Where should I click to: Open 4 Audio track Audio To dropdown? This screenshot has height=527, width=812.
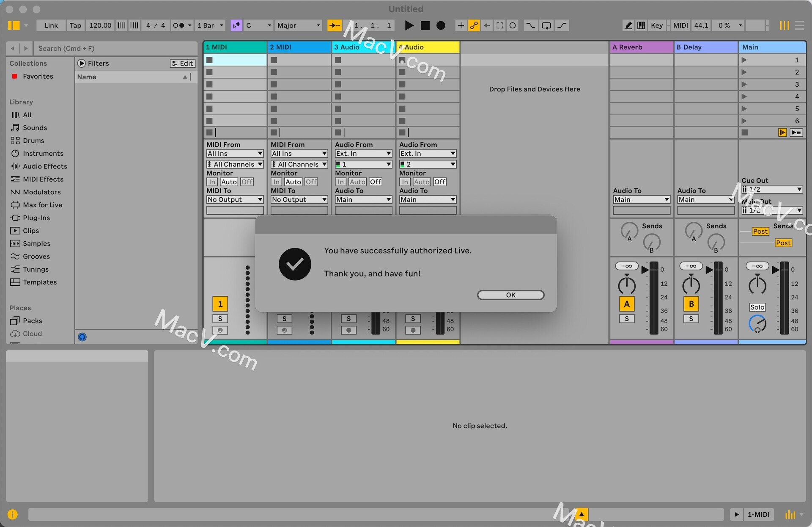pyautogui.click(x=428, y=199)
